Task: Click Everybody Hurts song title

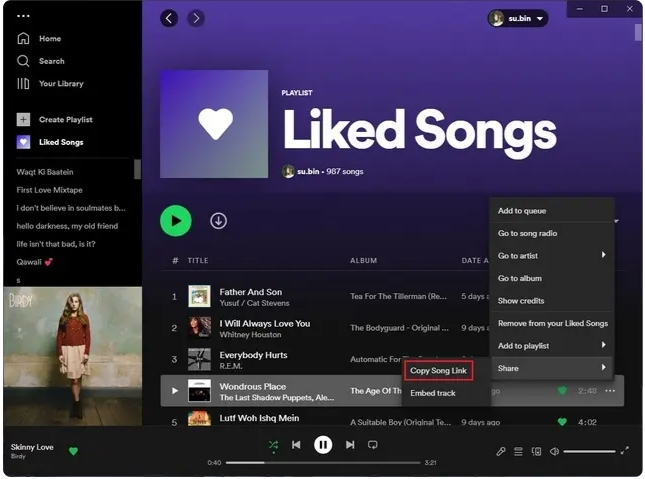Action: point(253,355)
